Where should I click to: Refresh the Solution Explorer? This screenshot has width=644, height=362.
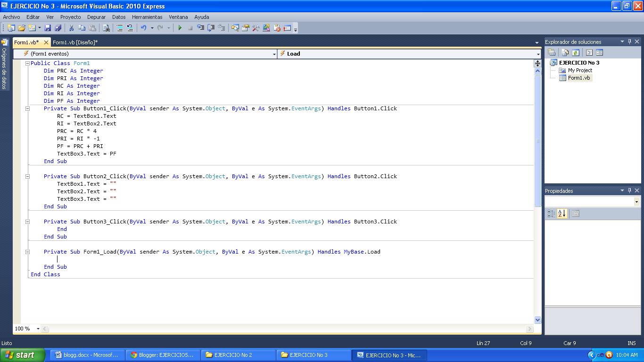[576, 52]
